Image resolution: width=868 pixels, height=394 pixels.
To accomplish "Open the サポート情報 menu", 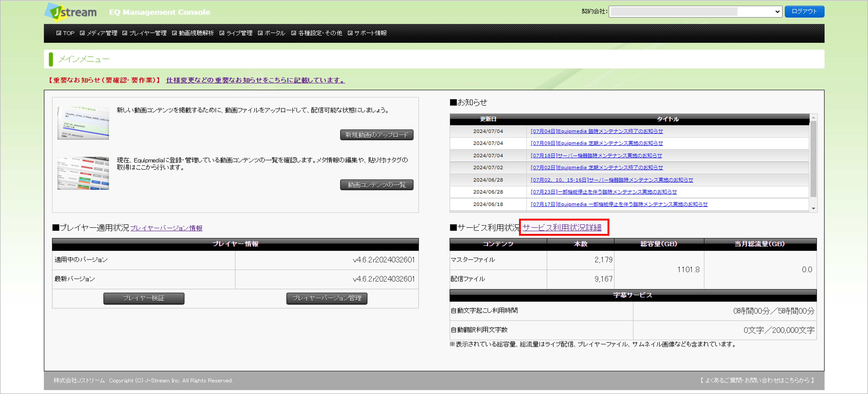I will pyautogui.click(x=367, y=33).
